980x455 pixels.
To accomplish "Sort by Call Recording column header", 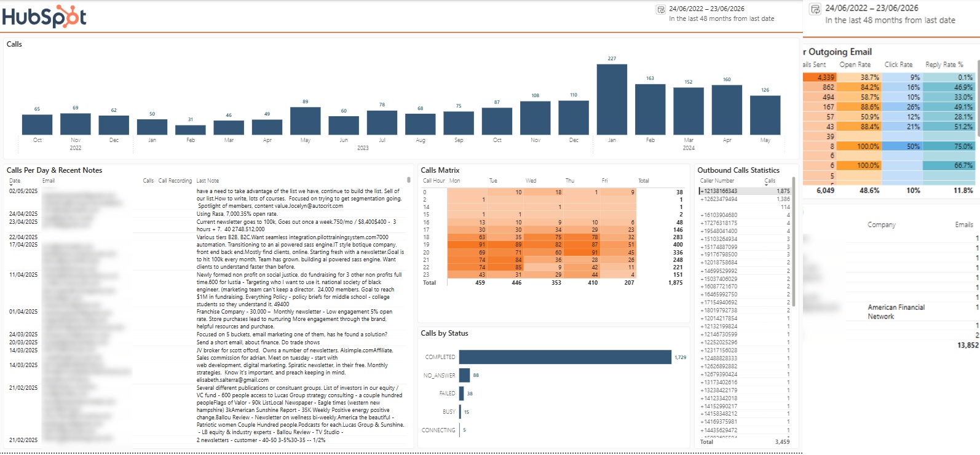I will [175, 181].
